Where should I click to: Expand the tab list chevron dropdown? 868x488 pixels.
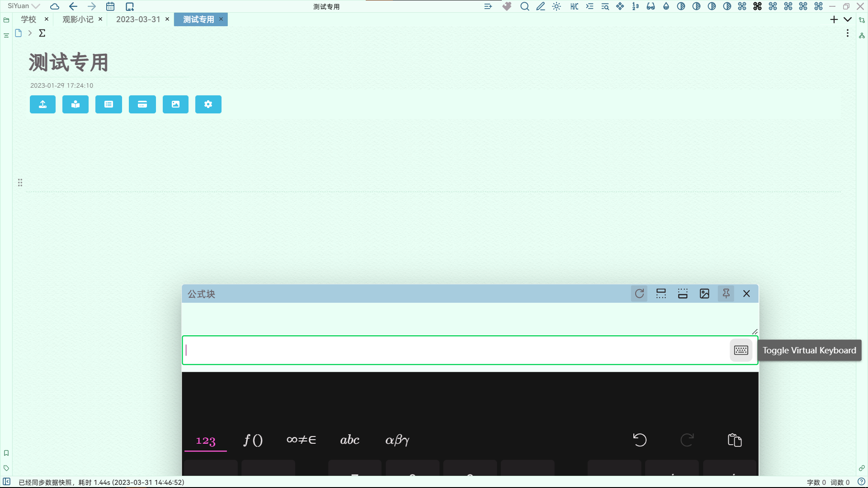pyautogui.click(x=848, y=19)
